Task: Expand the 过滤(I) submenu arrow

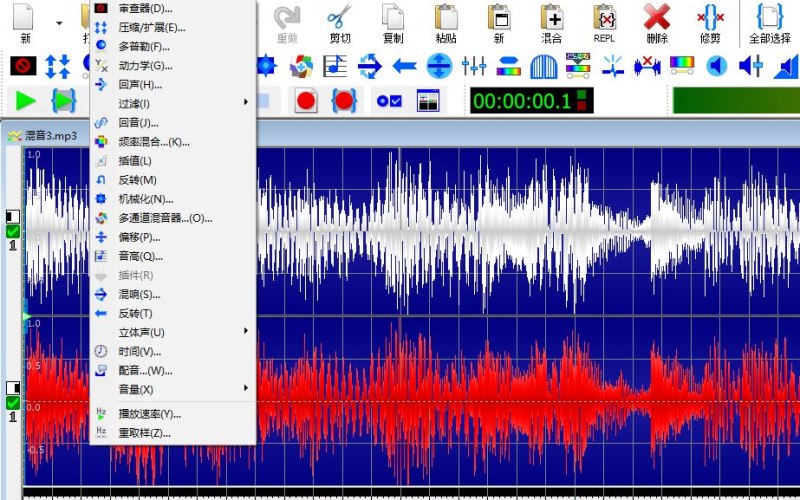Action: coord(246,102)
